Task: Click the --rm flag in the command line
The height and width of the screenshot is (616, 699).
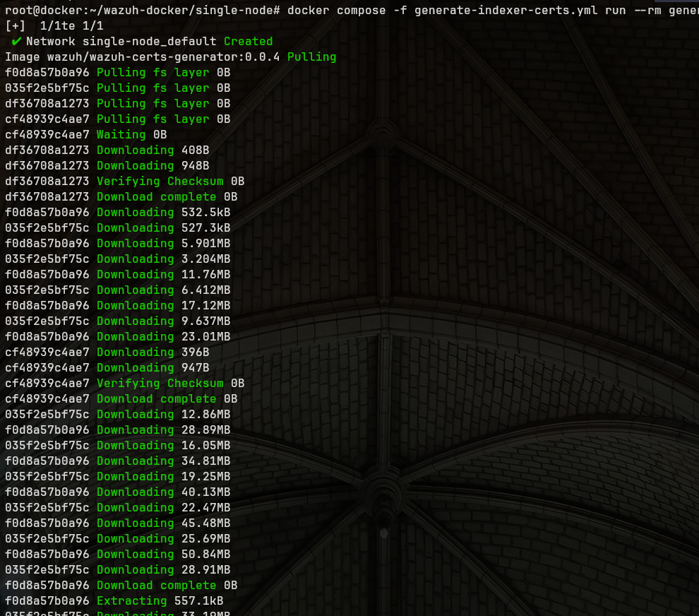Action: (645, 10)
